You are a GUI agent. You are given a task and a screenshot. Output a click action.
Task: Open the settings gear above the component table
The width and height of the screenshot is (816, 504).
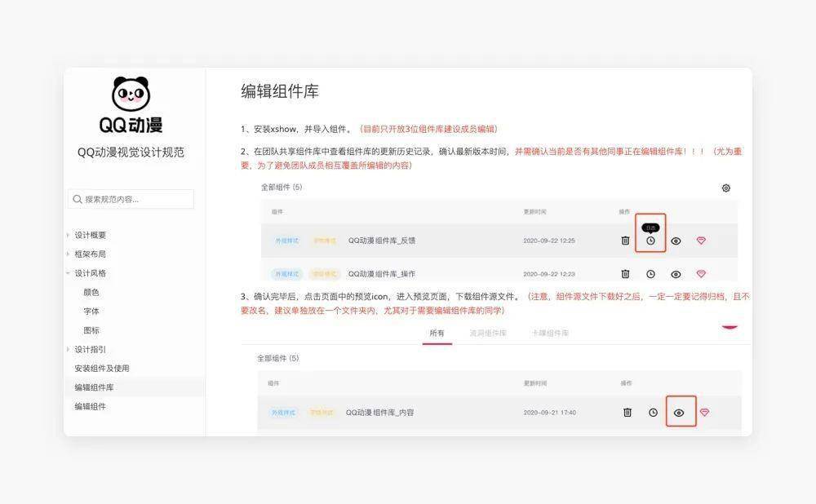coord(726,188)
